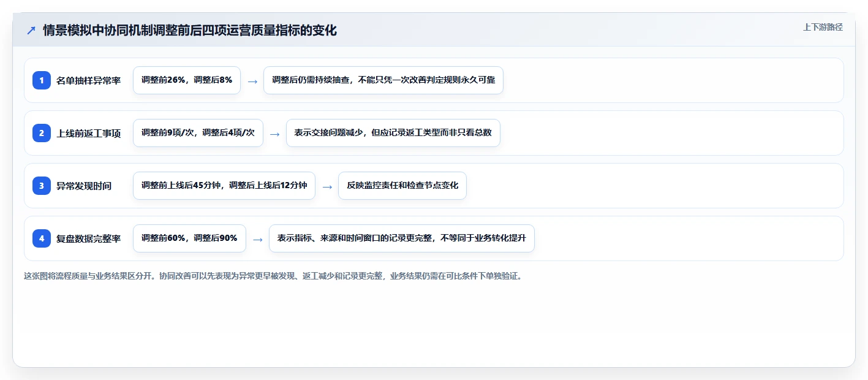Click the trend arrow icon beside the title
The height and width of the screenshot is (380, 868).
point(31,30)
